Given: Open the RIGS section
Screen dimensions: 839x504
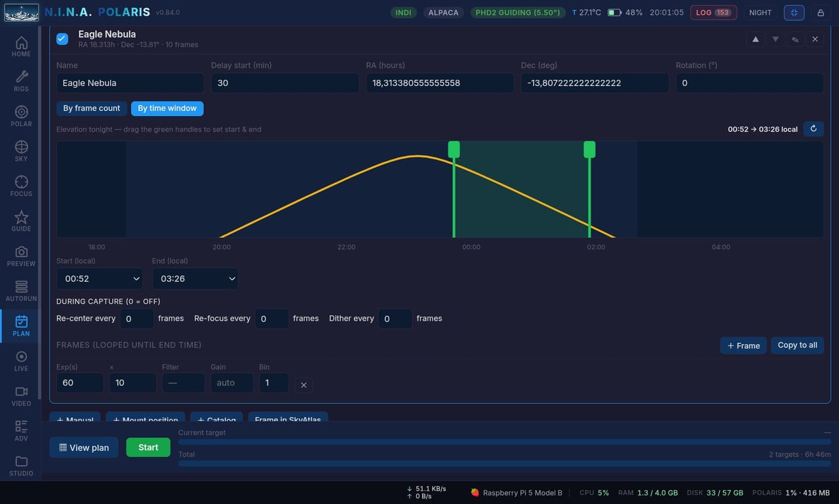Looking at the screenshot, I should tap(21, 81).
